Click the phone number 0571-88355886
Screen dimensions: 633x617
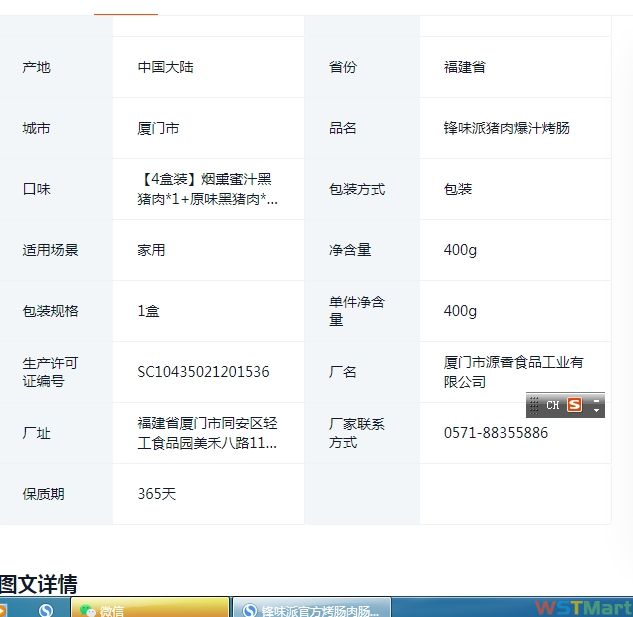(x=495, y=433)
